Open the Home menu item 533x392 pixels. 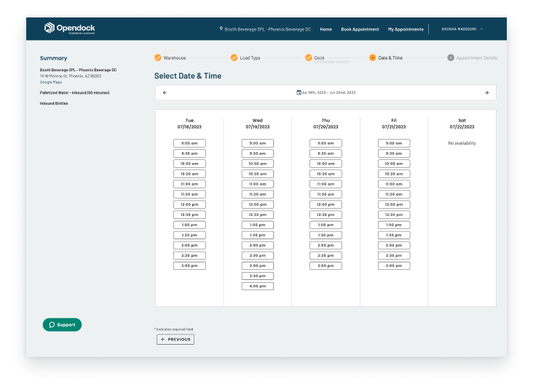(326, 30)
